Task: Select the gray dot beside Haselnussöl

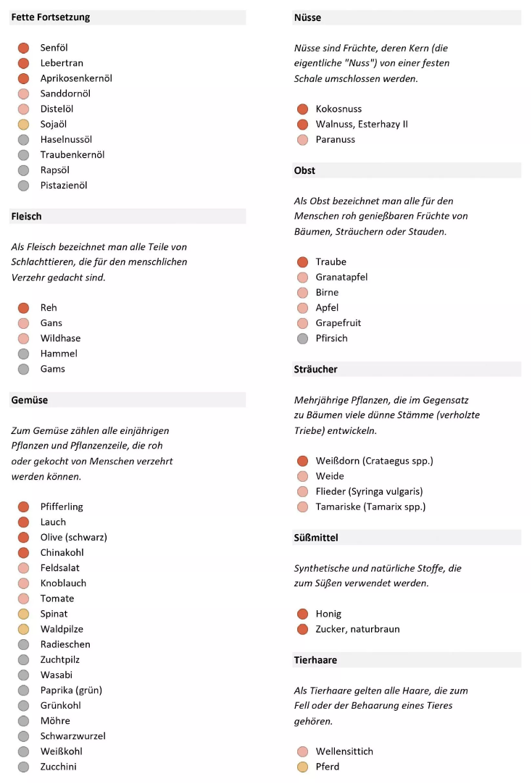Action: (23, 140)
